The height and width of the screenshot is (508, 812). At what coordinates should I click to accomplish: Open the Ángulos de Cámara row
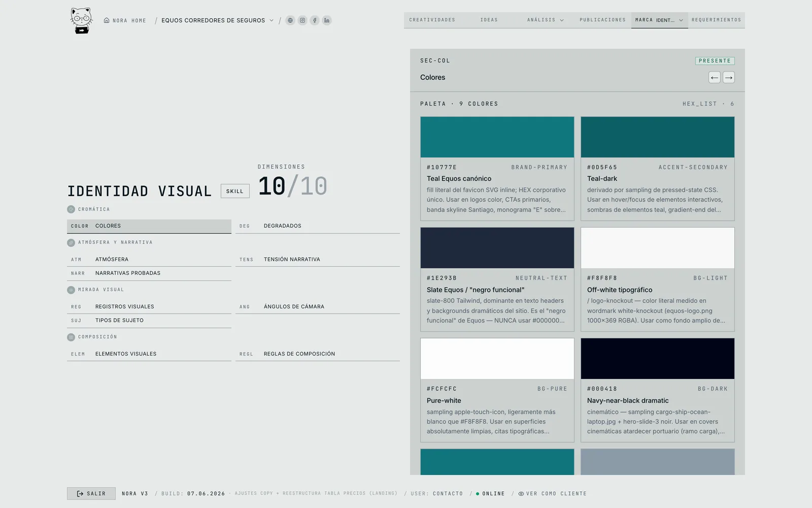318,307
